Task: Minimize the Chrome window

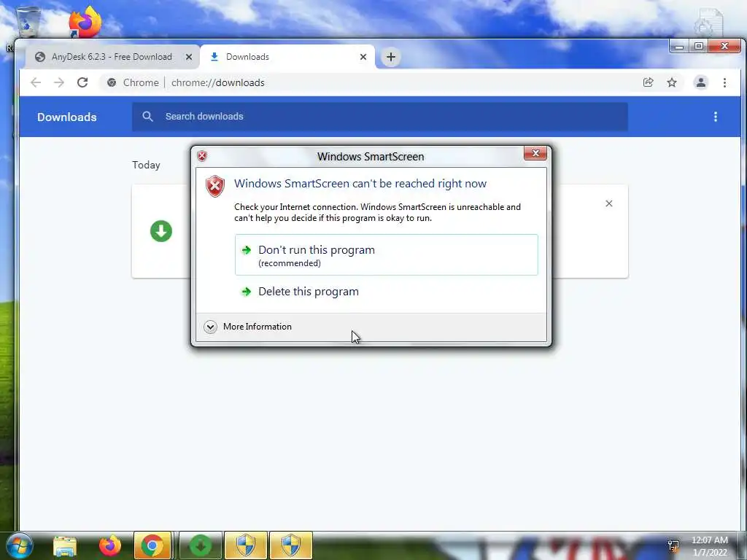Action: (x=679, y=47)
